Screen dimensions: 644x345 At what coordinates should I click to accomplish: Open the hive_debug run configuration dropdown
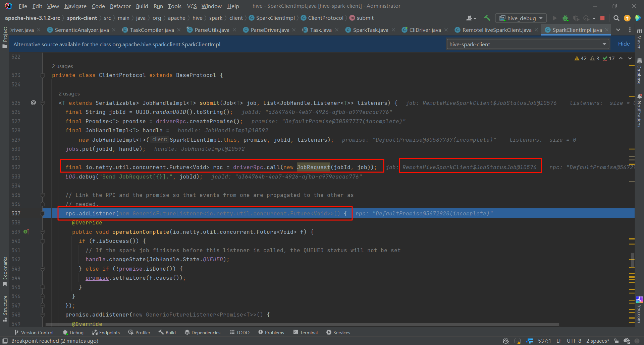(x=521, y=18)
